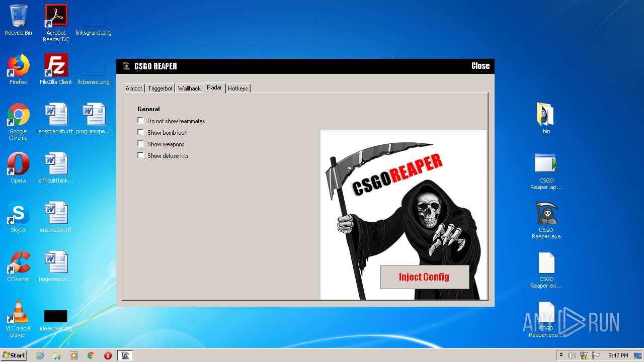Select programspe... Word document icon
Image resolution: width=644 pixels, height=362 pixels.
pyautogui.click(x=94, y=119)
